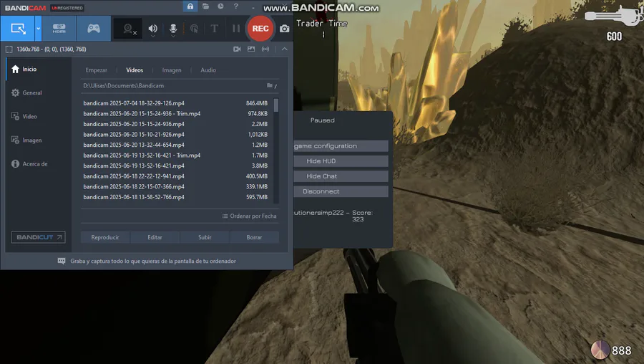Click the Borrar button
This screenshot has height=364, width=644.
tap(254, 237)
